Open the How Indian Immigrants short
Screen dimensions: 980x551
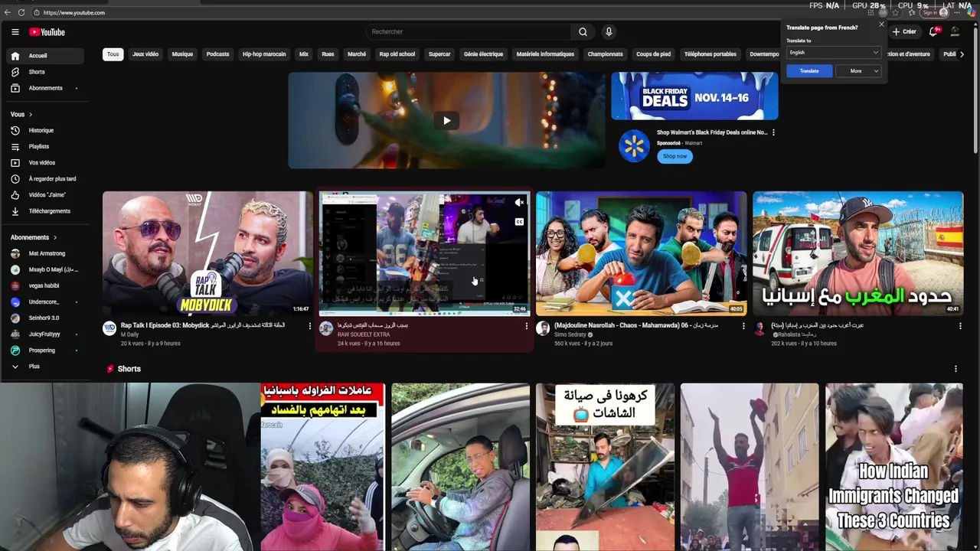(x=893, y=467)
